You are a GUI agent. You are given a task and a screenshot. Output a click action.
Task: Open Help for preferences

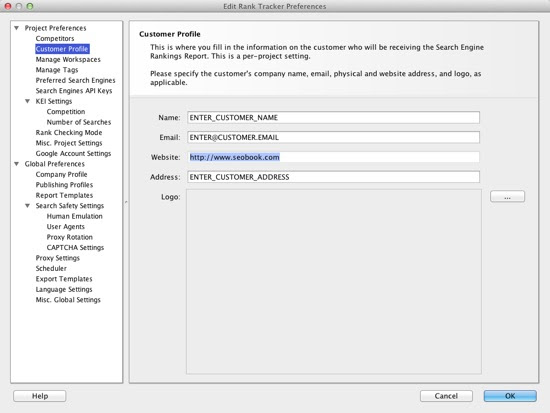tap(40, 396)
